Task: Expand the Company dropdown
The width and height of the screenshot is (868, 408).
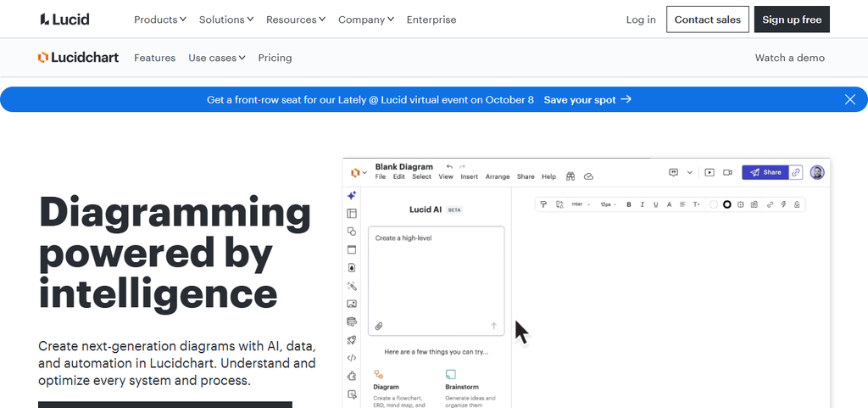Action: pos(366,20)
